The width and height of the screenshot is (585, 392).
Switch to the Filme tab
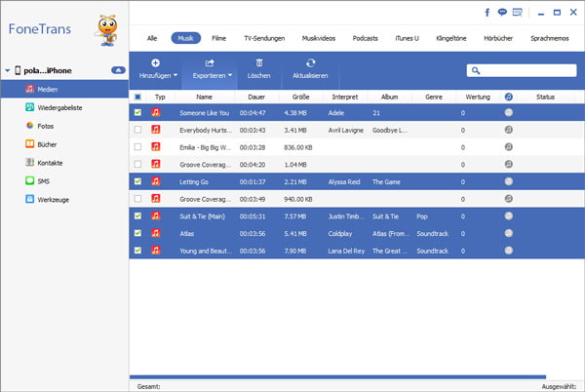(219, 38)
